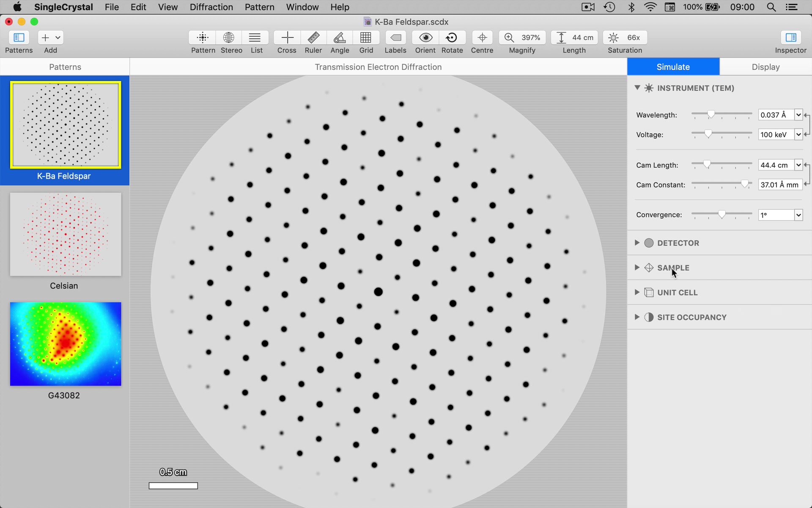Toggle the Cross overlay on the pattern
812x508 pixels.
(x=286, y=41)
